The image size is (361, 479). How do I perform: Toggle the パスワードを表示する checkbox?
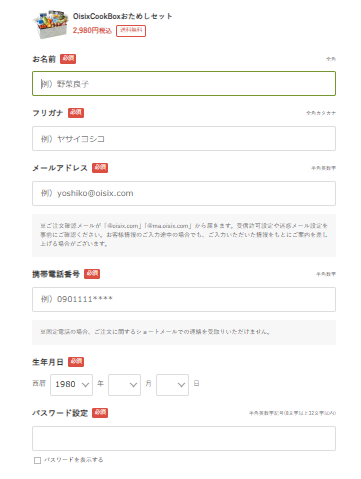(x=37, y=460)
